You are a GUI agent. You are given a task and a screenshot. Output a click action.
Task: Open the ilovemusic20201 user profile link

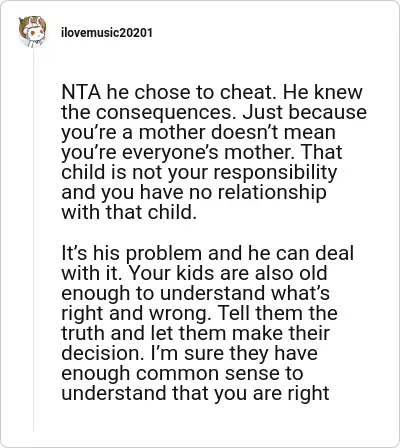pos(107,33)
